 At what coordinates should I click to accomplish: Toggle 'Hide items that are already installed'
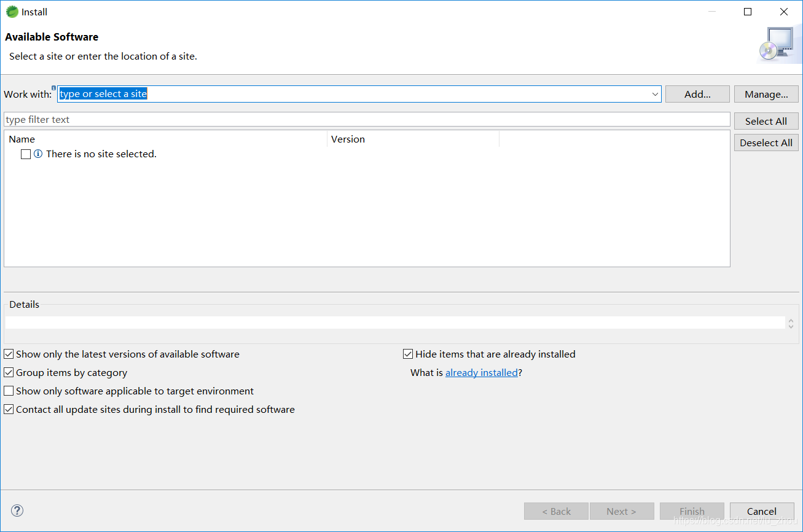[408, 354]
